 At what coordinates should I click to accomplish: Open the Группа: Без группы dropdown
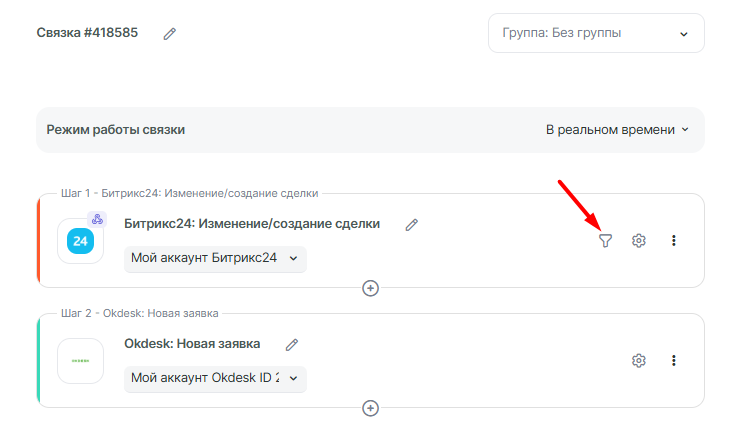tap(595, 33)
